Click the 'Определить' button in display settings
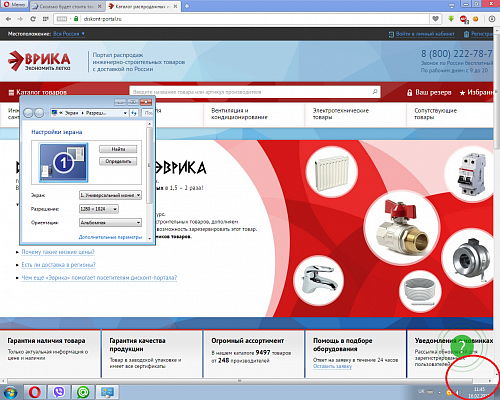This screenshot has height=400, width=500. 118,161
